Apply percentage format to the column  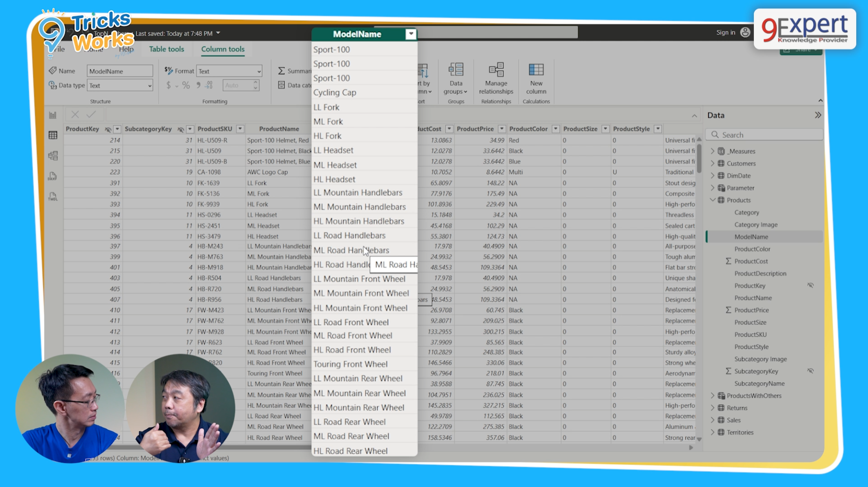click(185, 85)
